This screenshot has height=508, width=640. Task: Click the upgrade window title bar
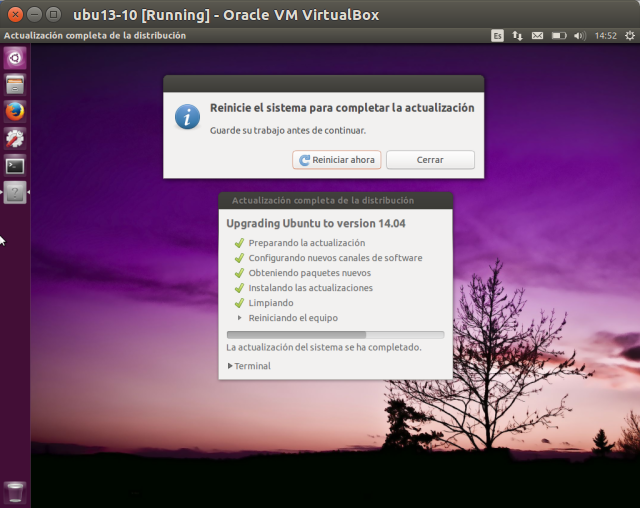pos(336,200)
